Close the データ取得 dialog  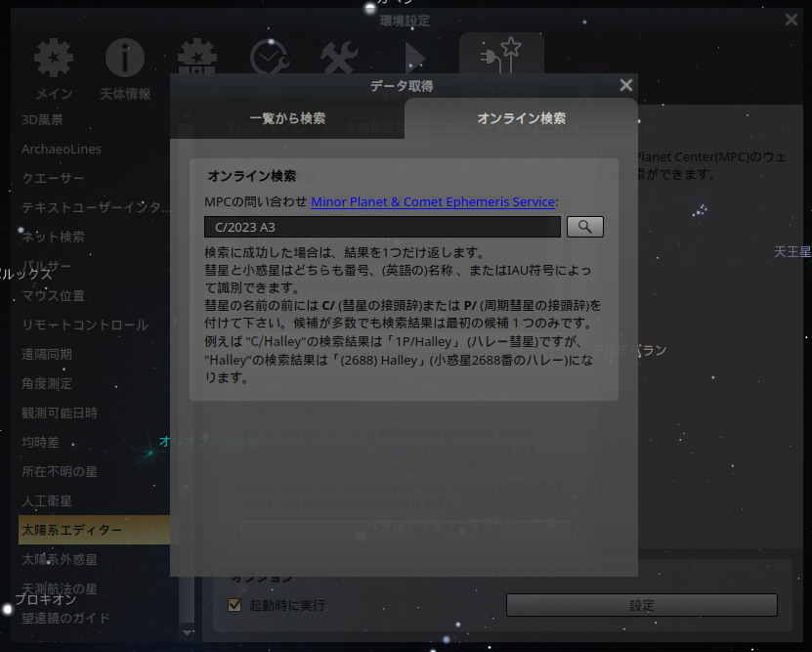coord(626,85)
